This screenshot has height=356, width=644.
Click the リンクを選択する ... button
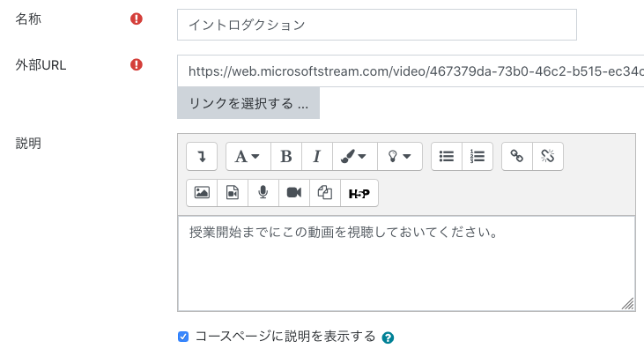[248, 103]
